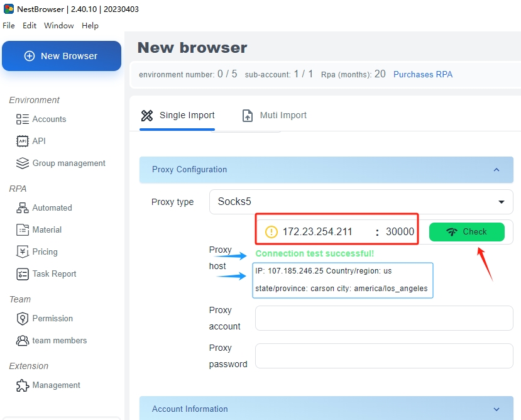Click the Task Report icon
Image resolution: width=521 pixels, height=420 pixels.
[23, 274]
